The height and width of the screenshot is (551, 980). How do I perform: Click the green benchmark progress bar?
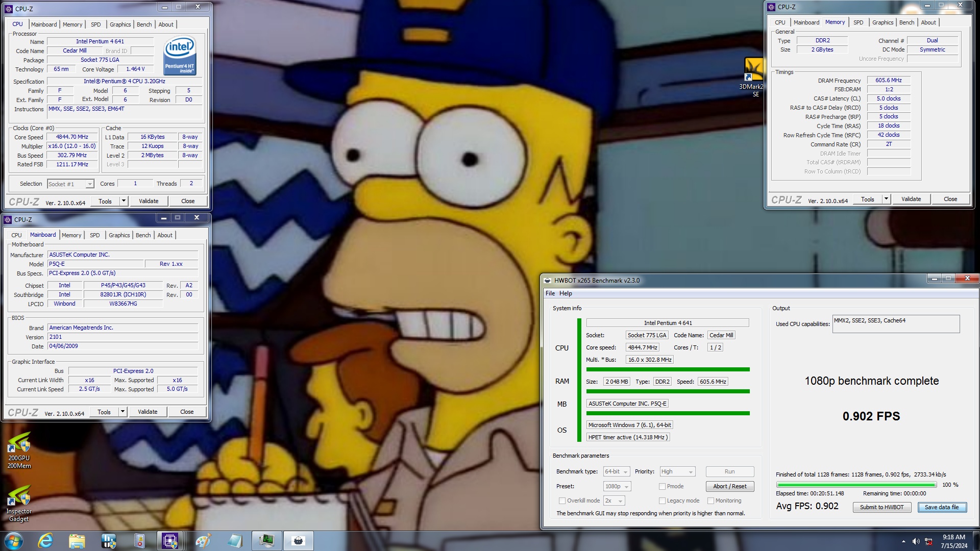[x=856, y=485]
